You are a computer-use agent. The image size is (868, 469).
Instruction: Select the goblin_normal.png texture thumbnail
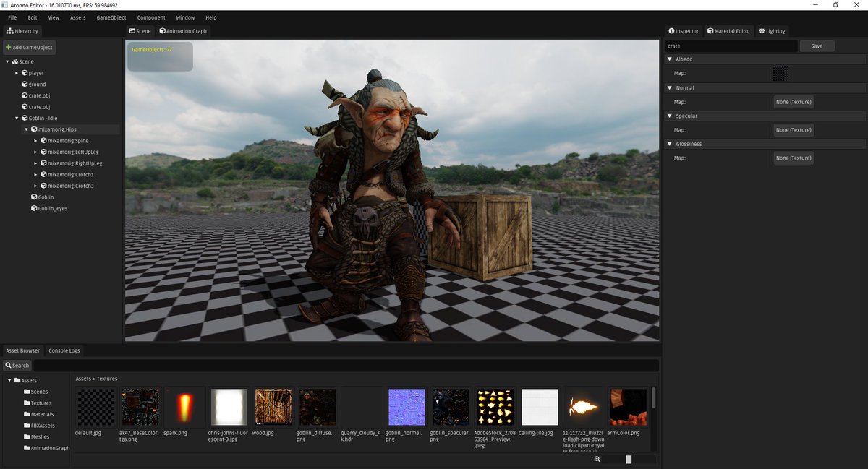pyautogui.click(x=406, y=407)
